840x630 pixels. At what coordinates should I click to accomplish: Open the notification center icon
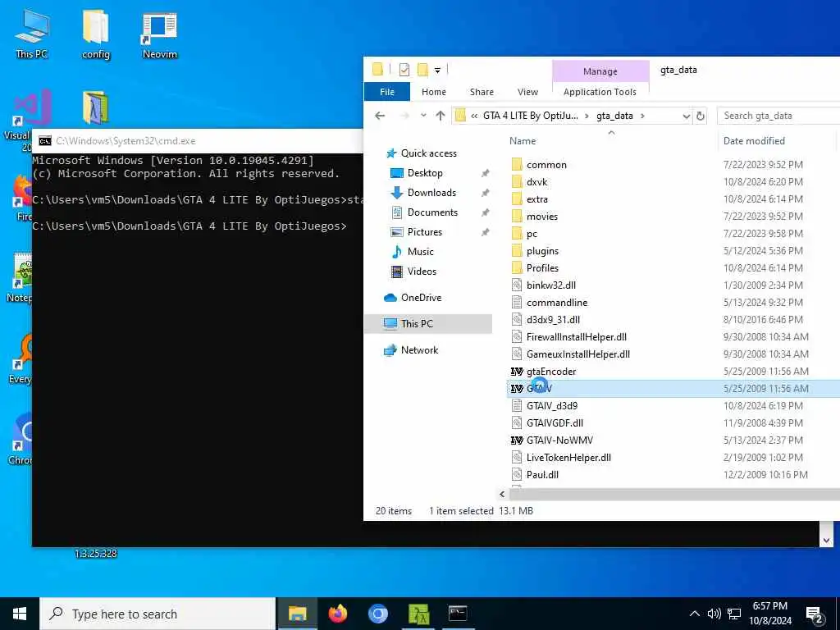point(815,614)
